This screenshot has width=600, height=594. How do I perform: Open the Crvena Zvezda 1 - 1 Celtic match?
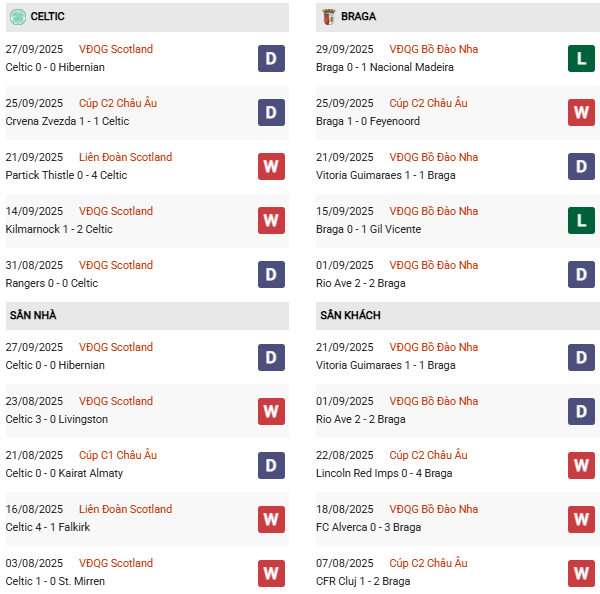pos(67,121)
